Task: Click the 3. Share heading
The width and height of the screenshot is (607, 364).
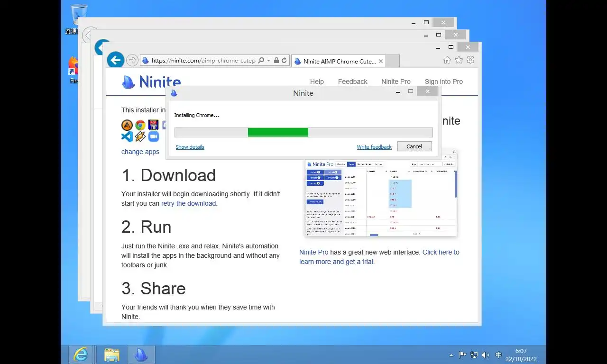Action: click(153, 289)
